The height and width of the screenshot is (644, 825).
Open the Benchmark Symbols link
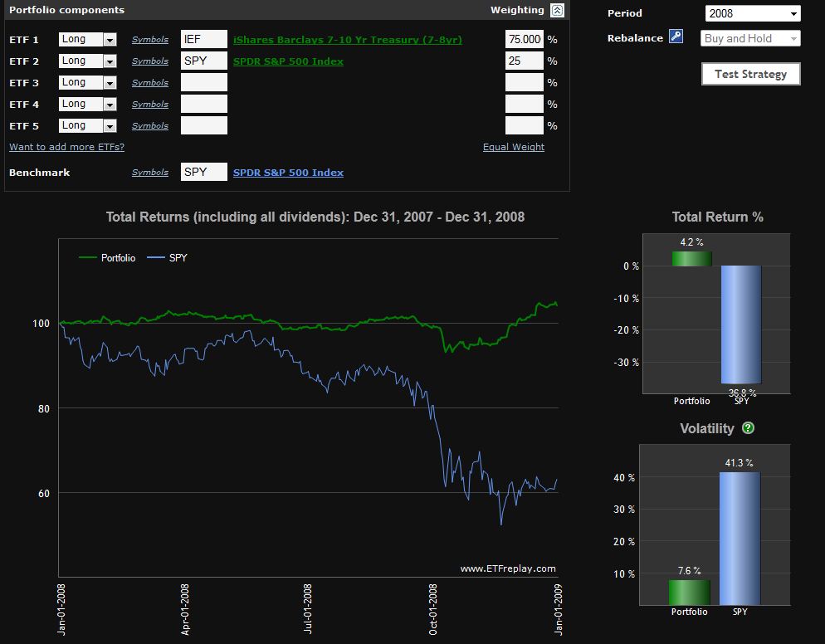[150, 172]
